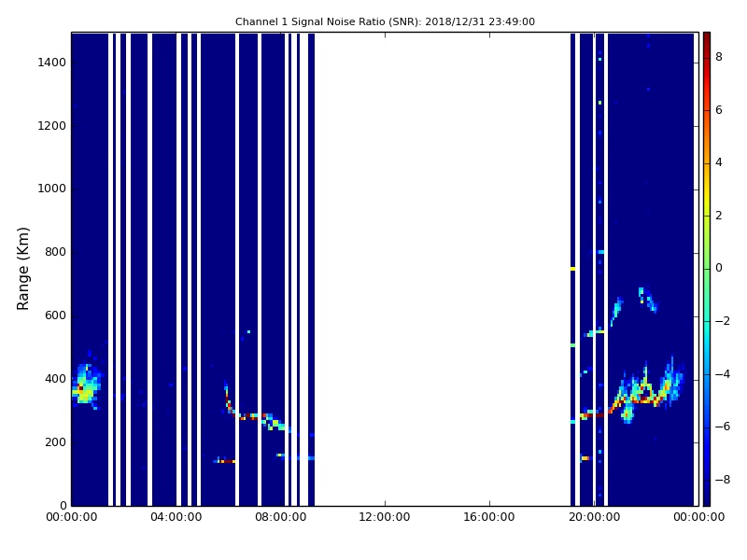Click the colorbar label 8
Screen dimensions: 747x560
click(719, 57)
